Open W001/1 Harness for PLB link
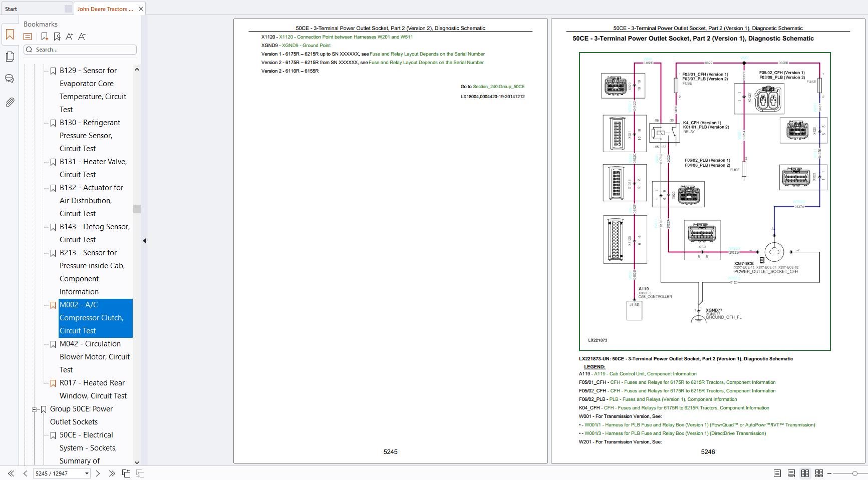This screenshot has width=868, height=480. (700, 425)
